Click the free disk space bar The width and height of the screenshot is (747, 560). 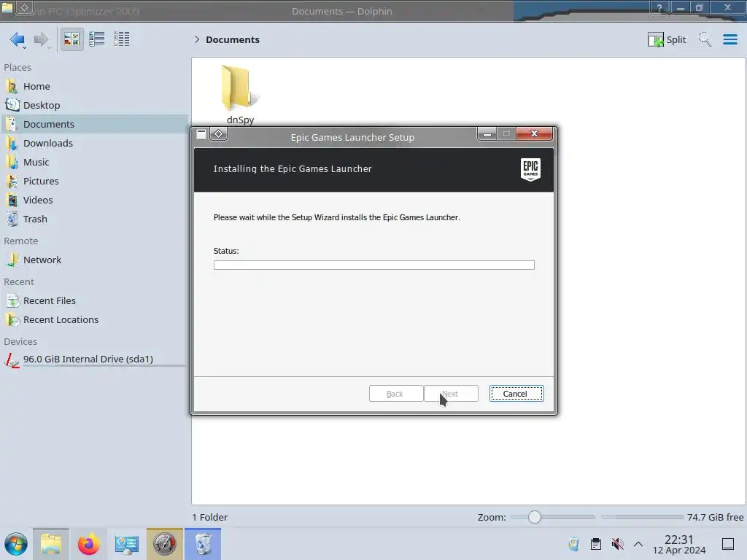642,517
